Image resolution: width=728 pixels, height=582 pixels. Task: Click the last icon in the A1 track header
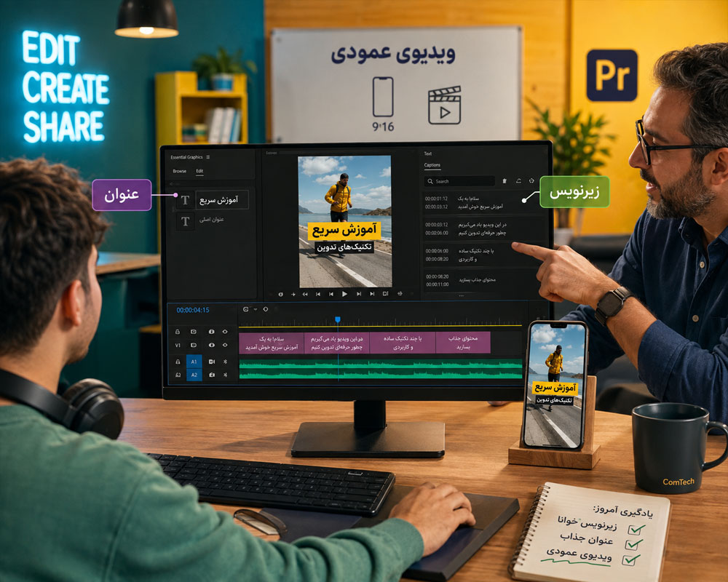pyautogui.click(x=226, y=362)
